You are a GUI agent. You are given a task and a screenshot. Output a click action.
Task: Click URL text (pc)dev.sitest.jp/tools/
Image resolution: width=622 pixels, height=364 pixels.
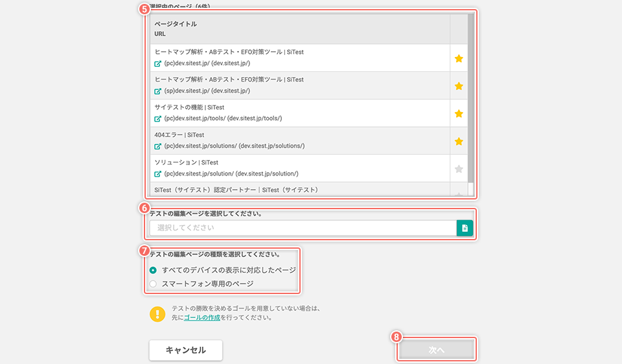point(195,118)
